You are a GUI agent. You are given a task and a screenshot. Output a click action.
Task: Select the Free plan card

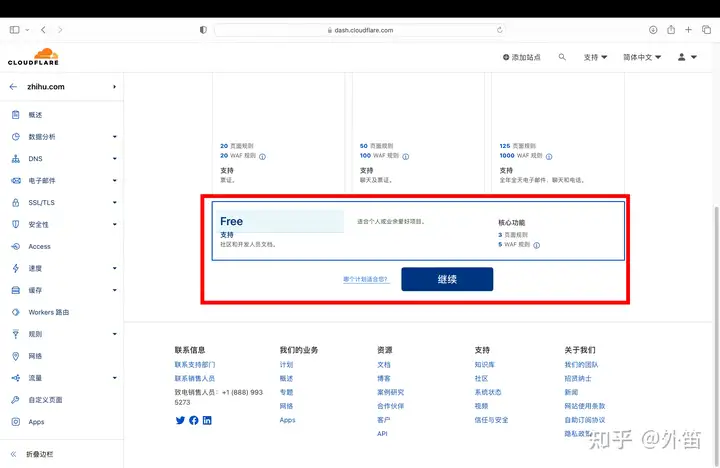418,231
